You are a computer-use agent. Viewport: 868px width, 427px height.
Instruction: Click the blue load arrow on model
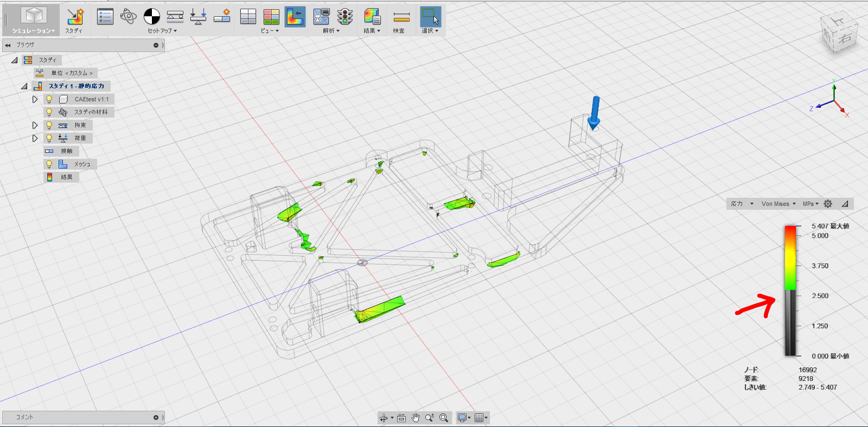tap(595, 113)
